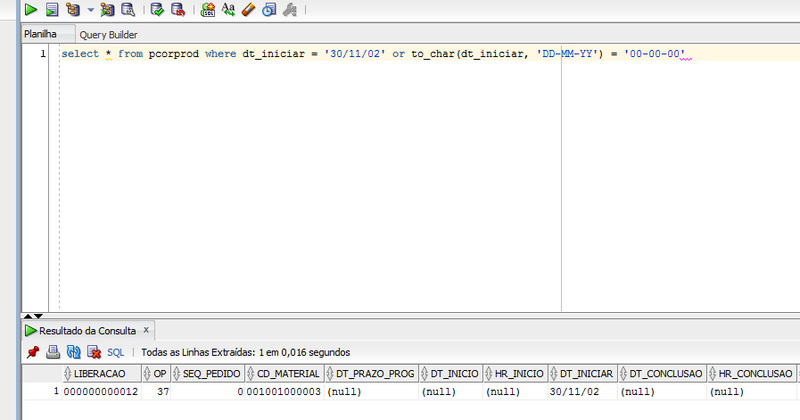Select cell value 001001000003
The height and width of the screenshot is (420, 800).
pyautogui.click(x=284, y=391)
